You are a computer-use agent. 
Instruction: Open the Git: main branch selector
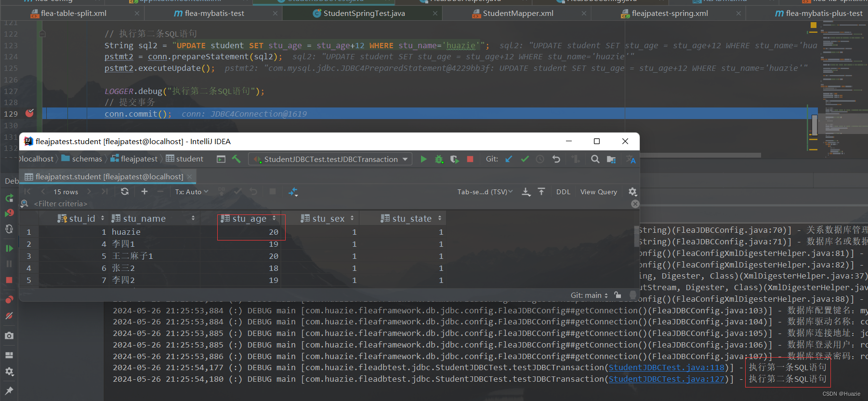coord(589,295)
